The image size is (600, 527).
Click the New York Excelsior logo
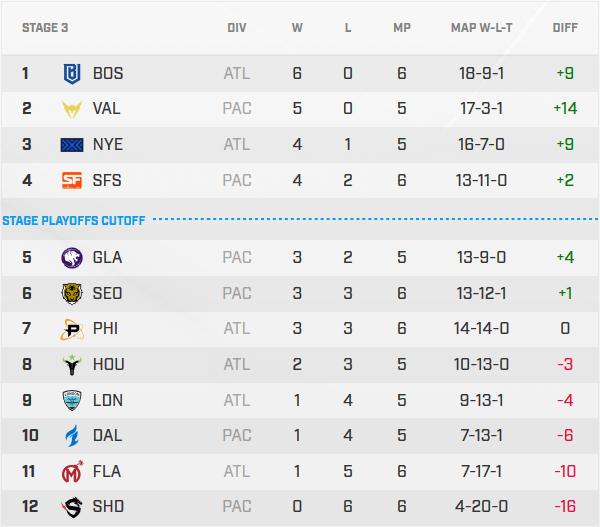coord(72,144)
